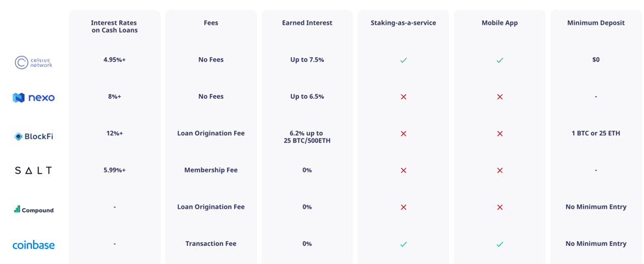Viewport: 644px width, 264px height.
Task: Click the Compound logo
Action: [34, 209]
